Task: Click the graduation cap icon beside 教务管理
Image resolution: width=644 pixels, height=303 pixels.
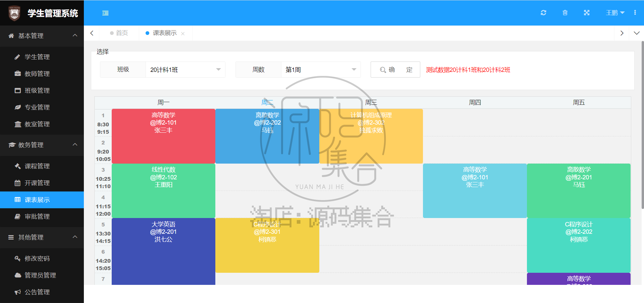Action: (12, 145)
